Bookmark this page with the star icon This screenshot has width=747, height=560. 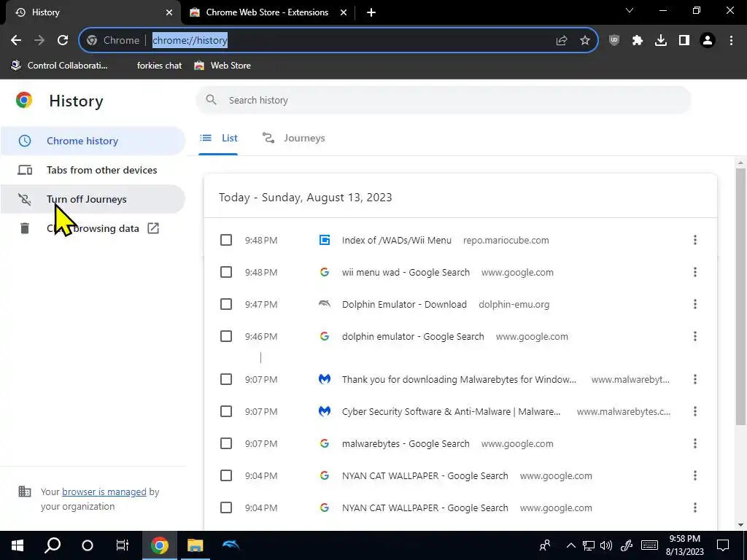[585, 41]
